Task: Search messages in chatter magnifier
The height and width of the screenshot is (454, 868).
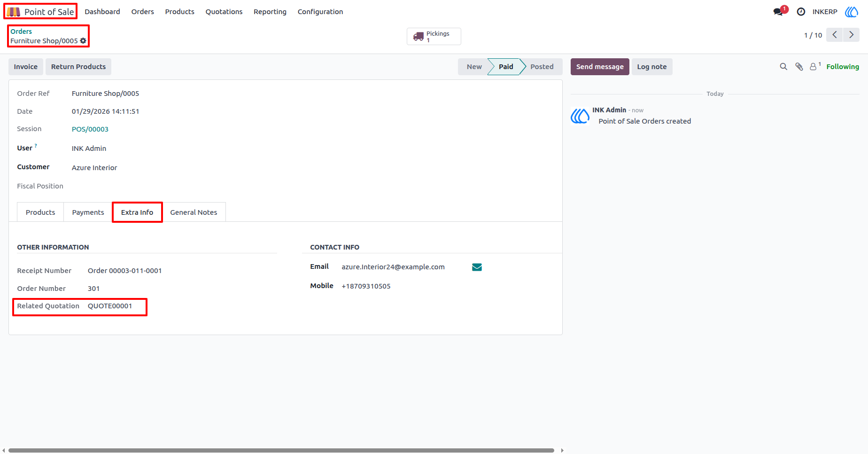Action: click(783, 67)
